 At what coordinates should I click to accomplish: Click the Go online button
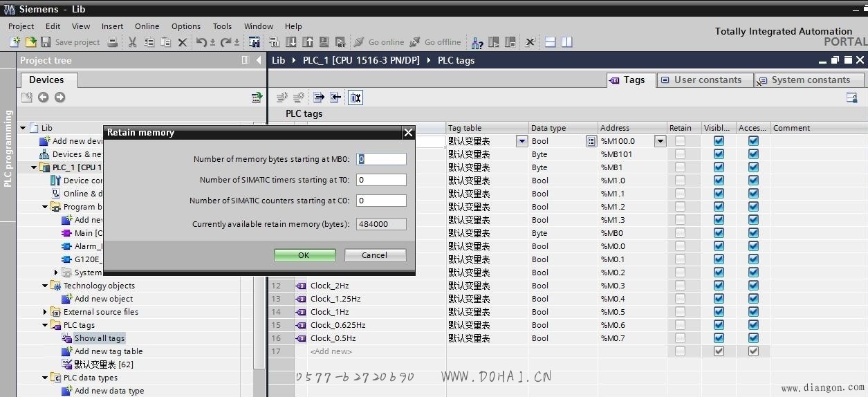tap(379, 42)
